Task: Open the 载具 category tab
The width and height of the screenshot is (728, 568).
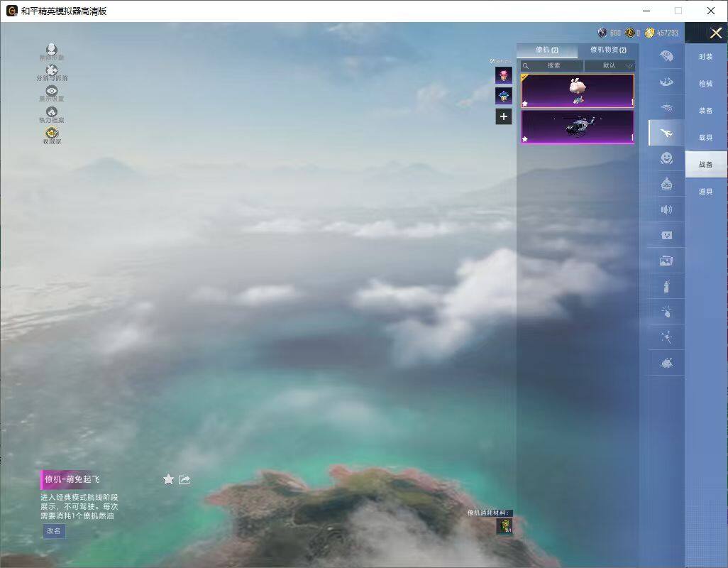Action: click(x=706, y=138)
